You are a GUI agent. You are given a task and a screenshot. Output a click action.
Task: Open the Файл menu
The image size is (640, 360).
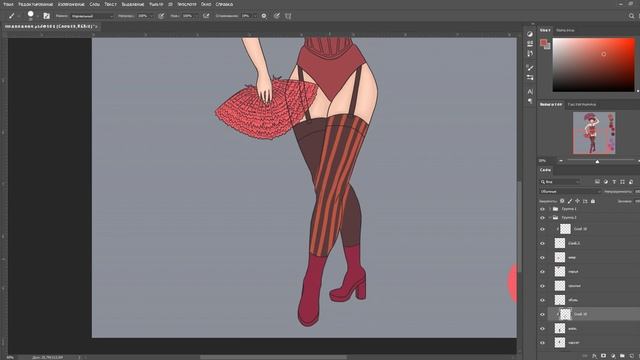(x=8, y=4)
